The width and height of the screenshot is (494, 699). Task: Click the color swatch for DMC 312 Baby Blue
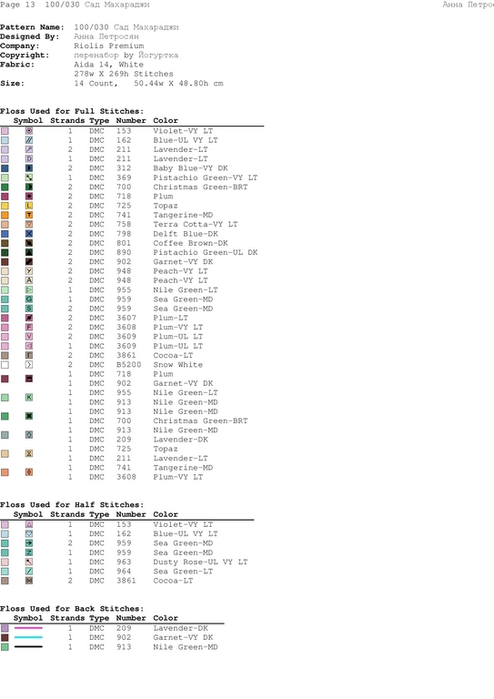(5, 169)
